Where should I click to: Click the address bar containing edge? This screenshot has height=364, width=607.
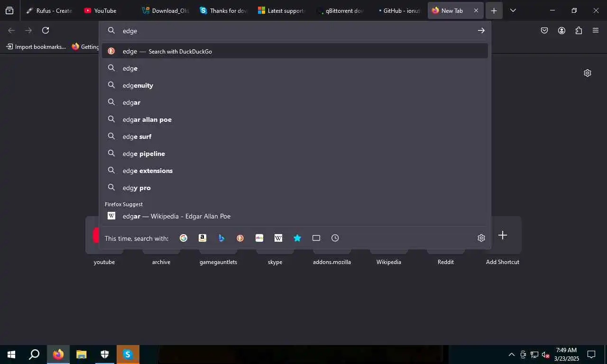[x=294, y=30]
